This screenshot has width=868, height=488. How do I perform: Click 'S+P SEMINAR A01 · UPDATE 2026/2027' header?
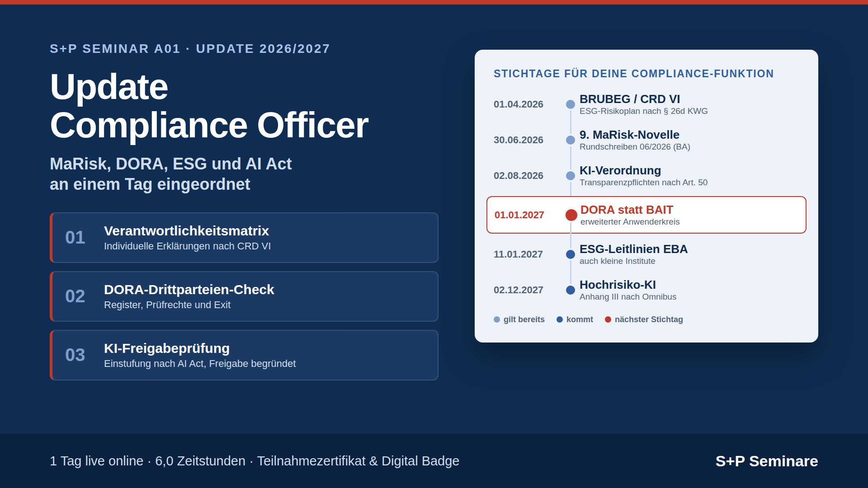point(190,49)
